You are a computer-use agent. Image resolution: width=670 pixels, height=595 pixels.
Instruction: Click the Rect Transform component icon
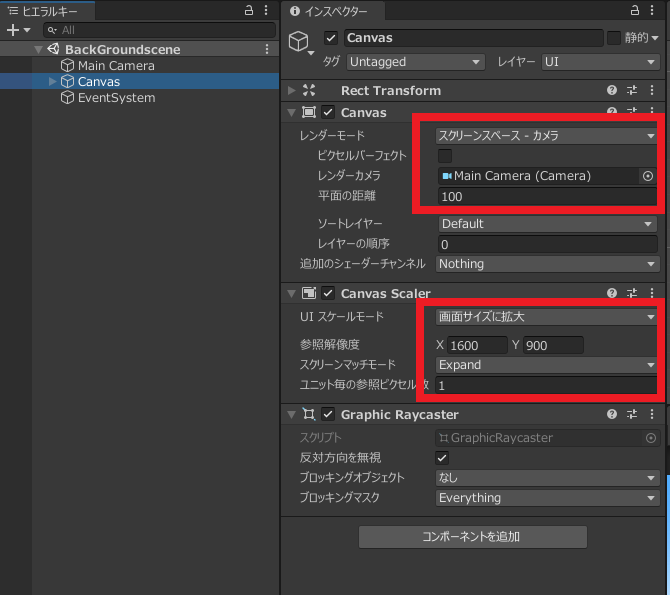309,90
